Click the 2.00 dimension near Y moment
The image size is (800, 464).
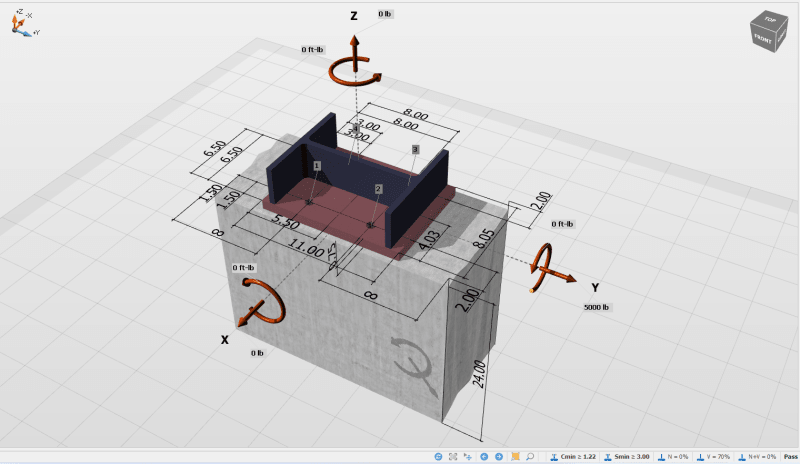(541, 202)
